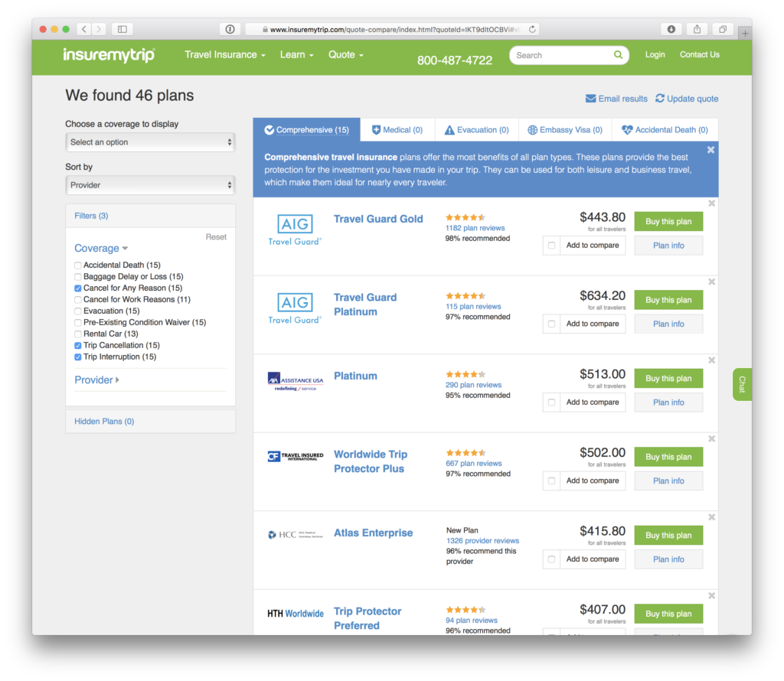The height and width of the screenshot is (681, 784).
Task: Check the Evacuation coverage filter
Action: point(78,311)
